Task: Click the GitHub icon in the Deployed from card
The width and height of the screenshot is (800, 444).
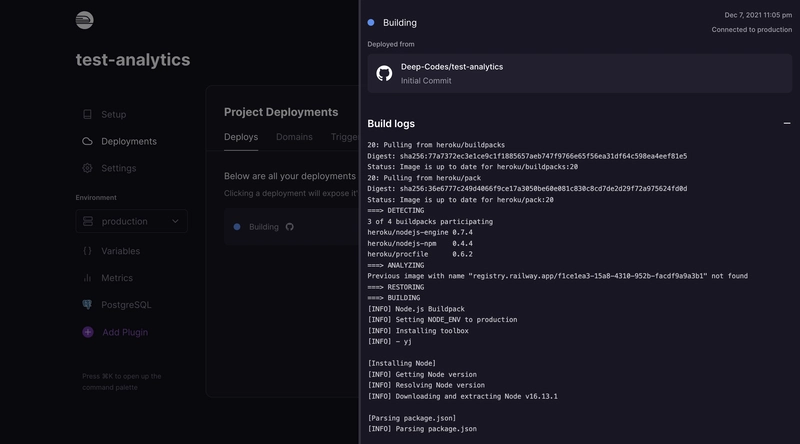Action: click(x=384, y=73)
